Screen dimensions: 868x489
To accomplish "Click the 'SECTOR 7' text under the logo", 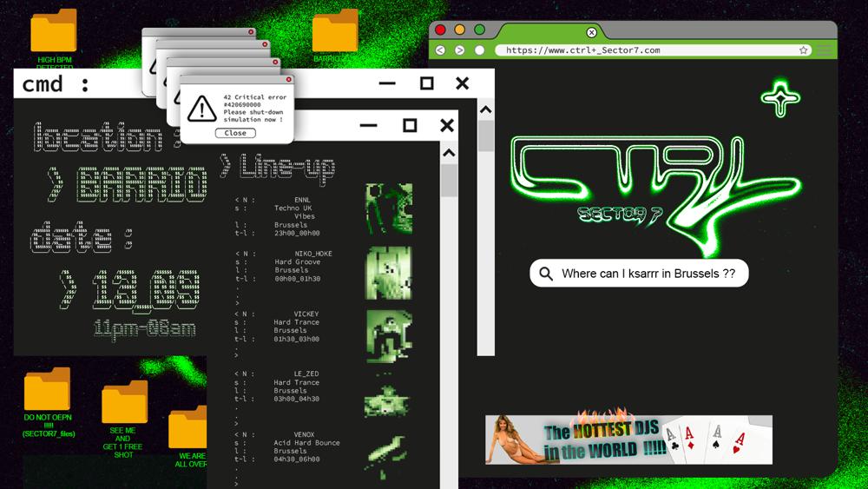I will [x=620, y=215].
